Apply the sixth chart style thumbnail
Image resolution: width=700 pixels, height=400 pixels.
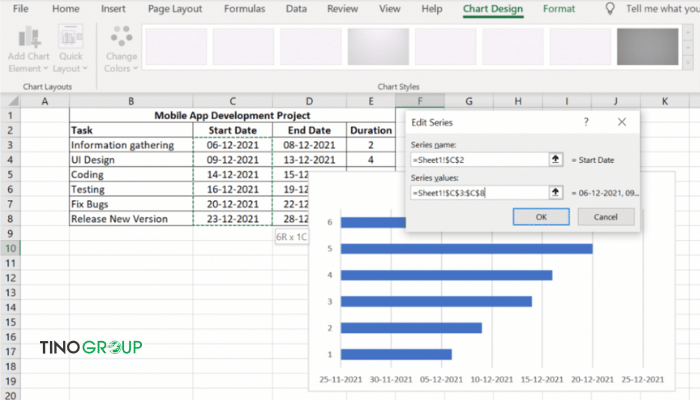(x=513, y=46)
